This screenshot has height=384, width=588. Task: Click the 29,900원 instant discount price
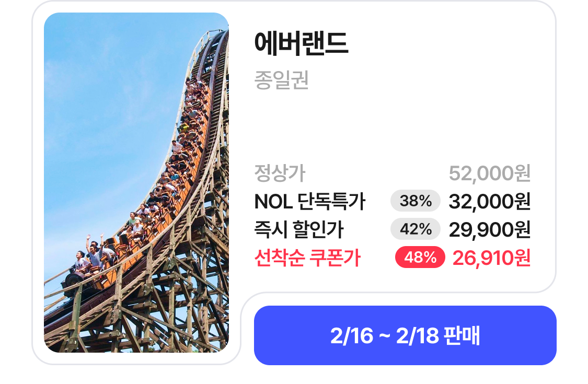coord(489,229)
